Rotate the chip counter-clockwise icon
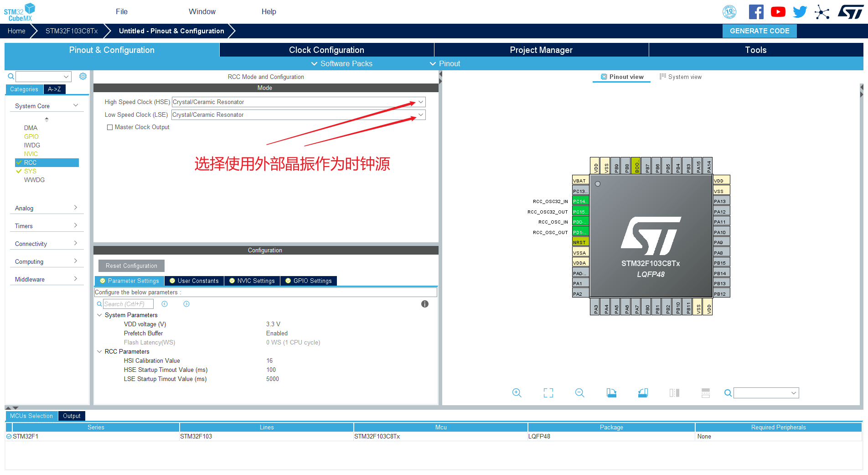The image size is (868, 475). pyautogui.click(x=643, y=393)
